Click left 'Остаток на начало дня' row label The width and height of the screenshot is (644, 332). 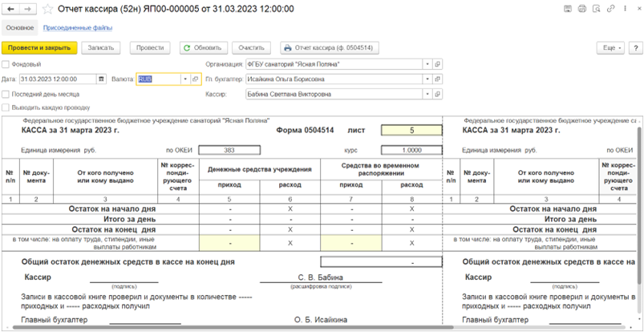tap(114, 209)
